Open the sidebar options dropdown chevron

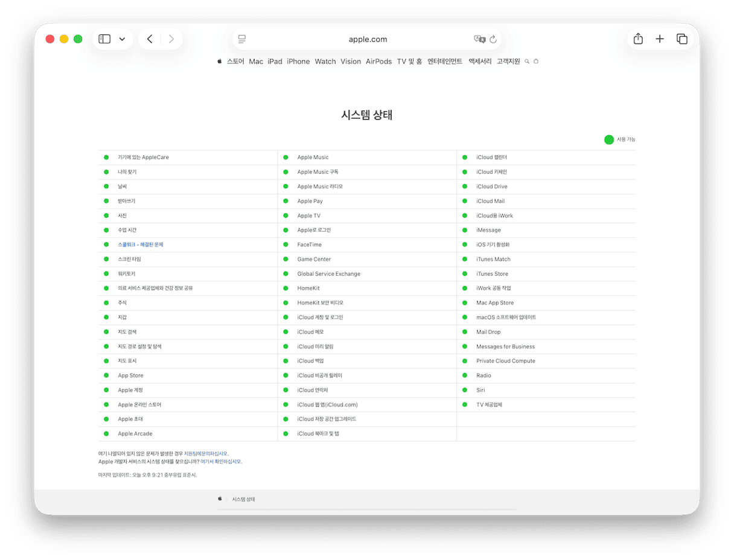pos(122,39)
